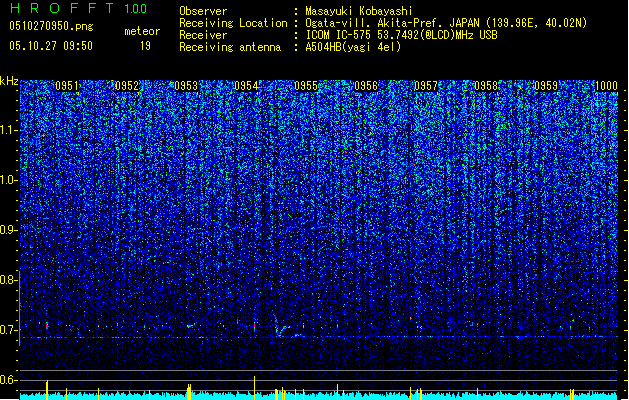Click the 0956 time marker

[366, 86]
